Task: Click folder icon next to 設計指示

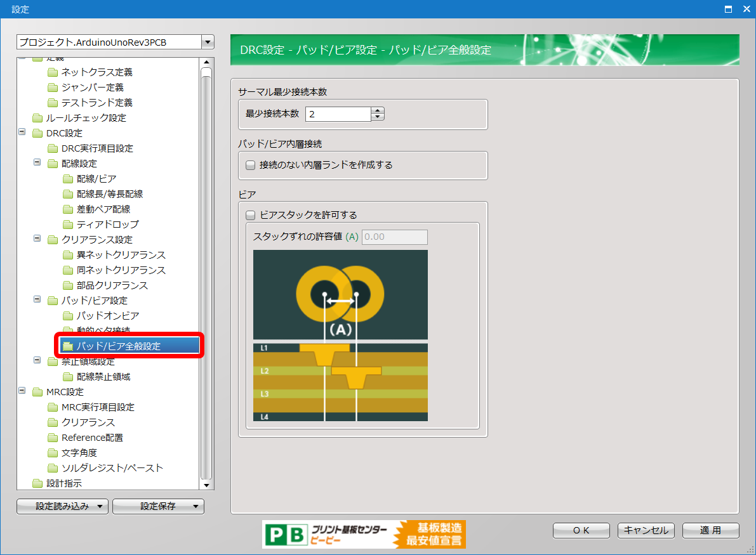Action: point(37,483)
